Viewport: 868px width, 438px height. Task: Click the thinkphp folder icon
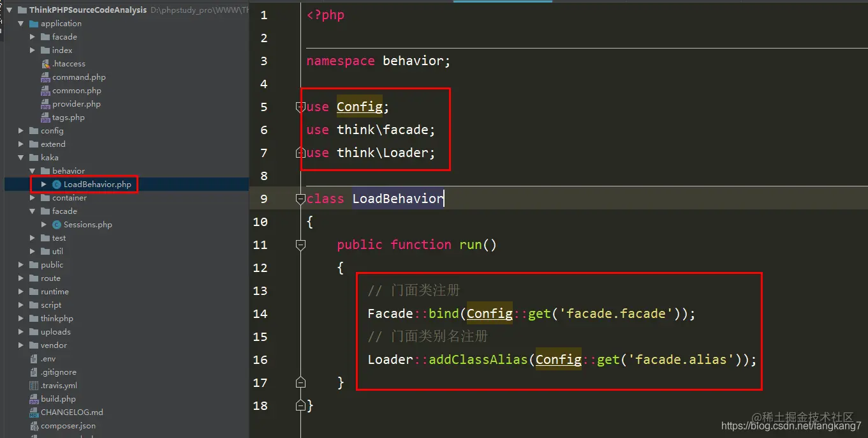34,319
